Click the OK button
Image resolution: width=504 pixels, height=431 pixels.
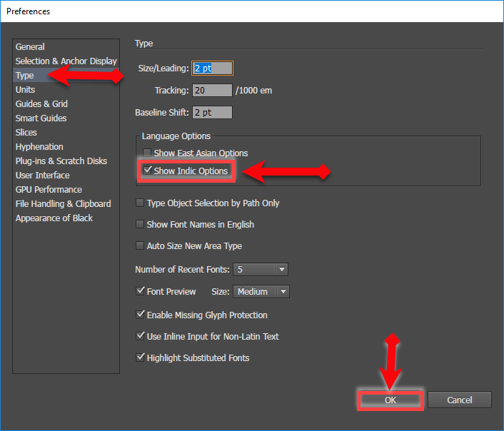point(390,400)
